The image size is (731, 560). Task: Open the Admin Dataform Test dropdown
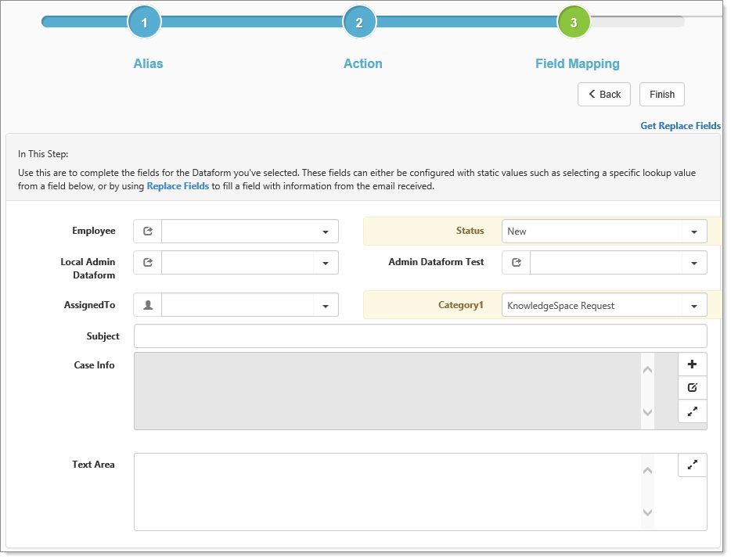[x=694, y=263]
